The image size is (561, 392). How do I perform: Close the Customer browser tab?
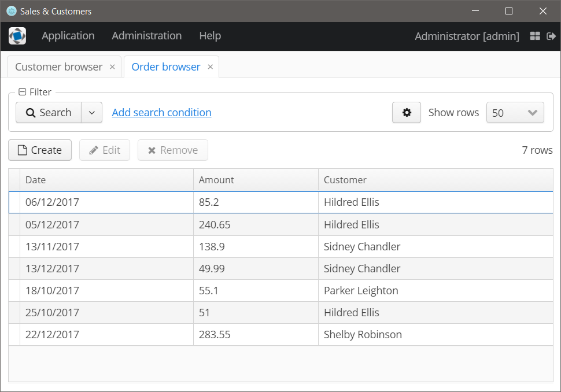112,67
